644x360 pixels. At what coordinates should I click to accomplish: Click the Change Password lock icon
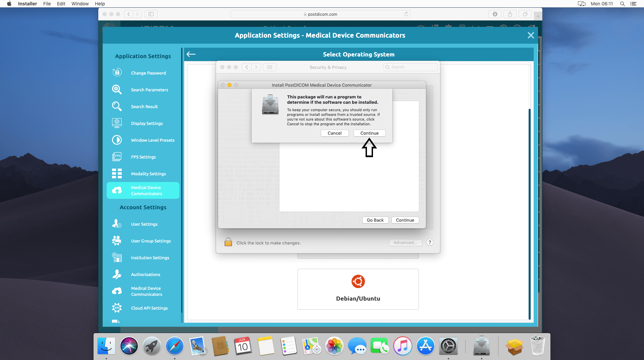[x=117, y=73]
